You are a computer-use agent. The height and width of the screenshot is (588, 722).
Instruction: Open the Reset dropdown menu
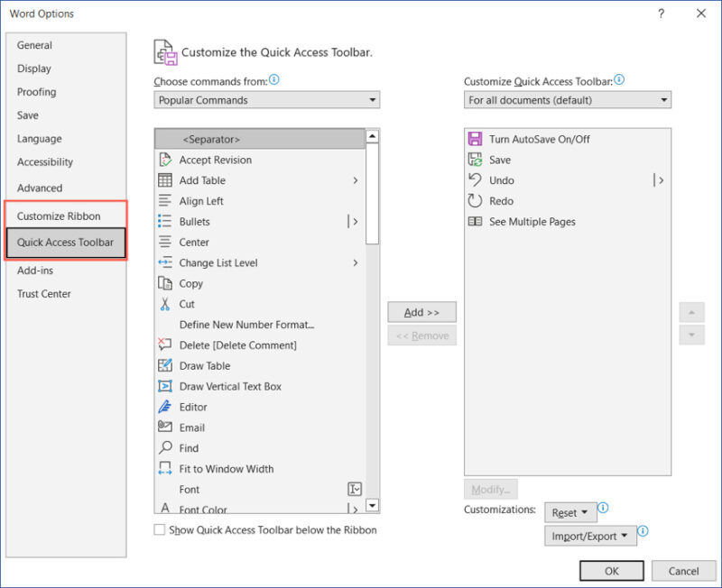coord(569,511)
